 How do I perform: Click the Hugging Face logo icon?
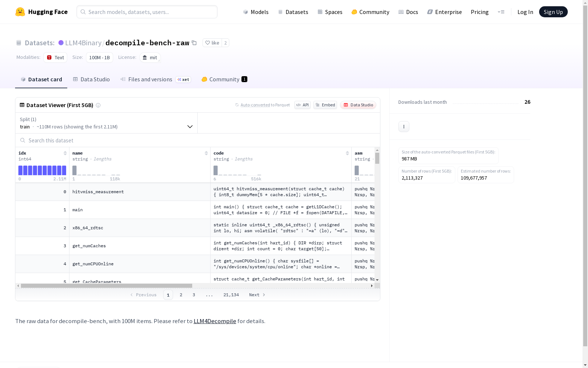click(20, 12)
